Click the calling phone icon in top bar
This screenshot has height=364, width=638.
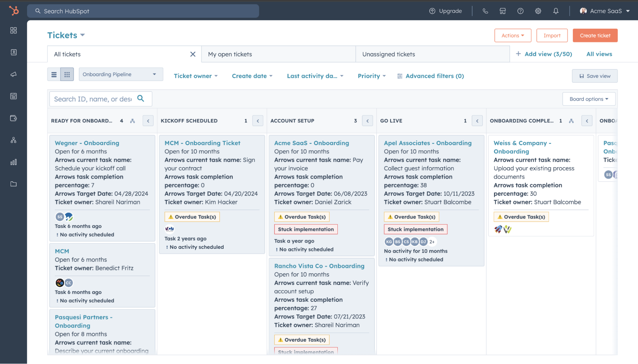[x=485, y=11]
